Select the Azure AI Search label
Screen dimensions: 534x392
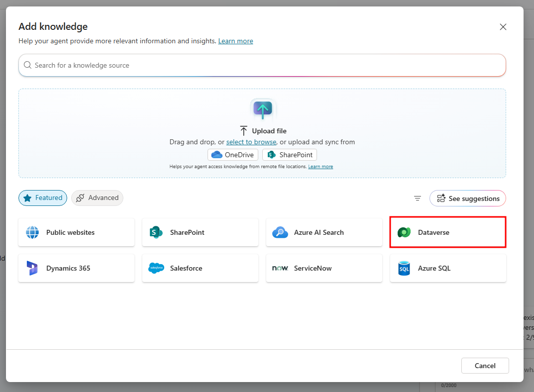(319, 232)
